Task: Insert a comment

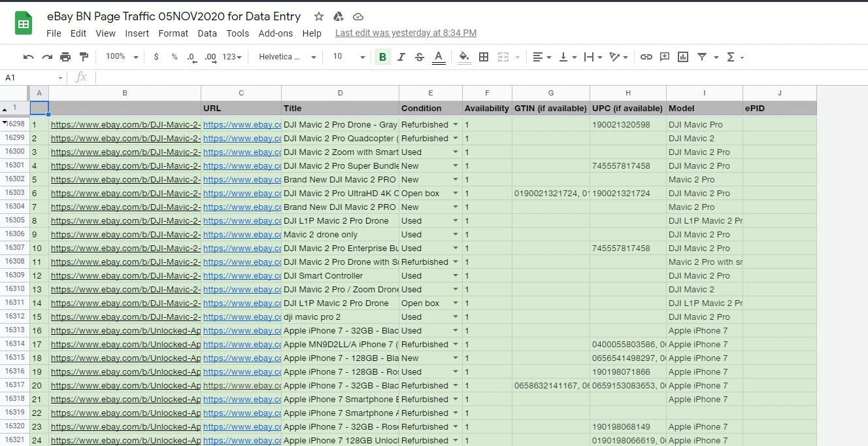Action: point(665,57)
